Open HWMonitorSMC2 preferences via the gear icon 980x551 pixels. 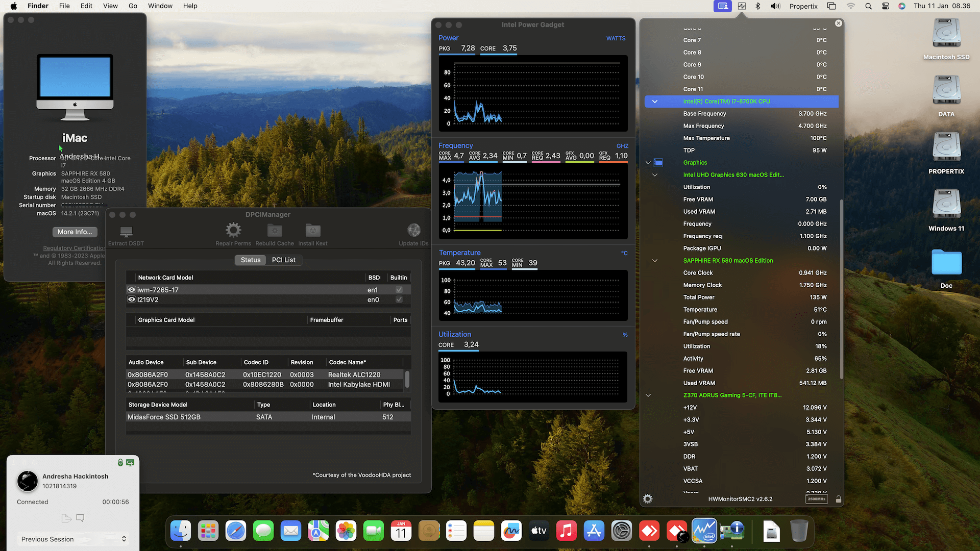(x=648, y=498)
